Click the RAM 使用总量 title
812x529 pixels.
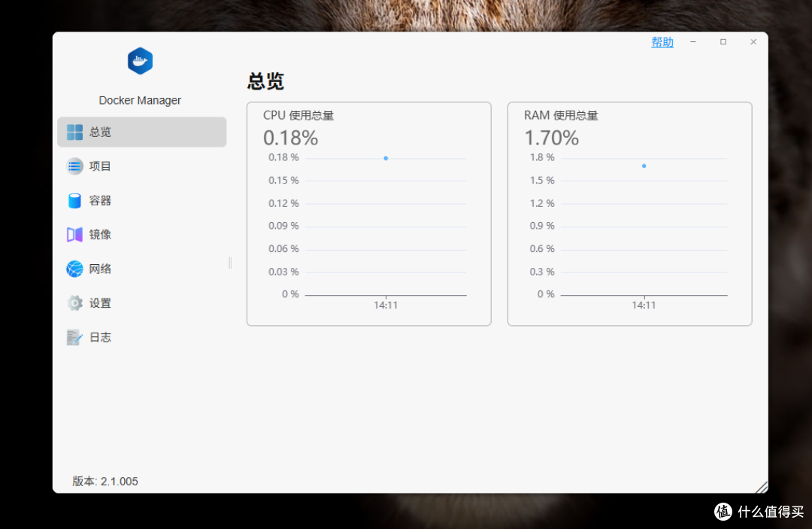[x=561, y=116]
